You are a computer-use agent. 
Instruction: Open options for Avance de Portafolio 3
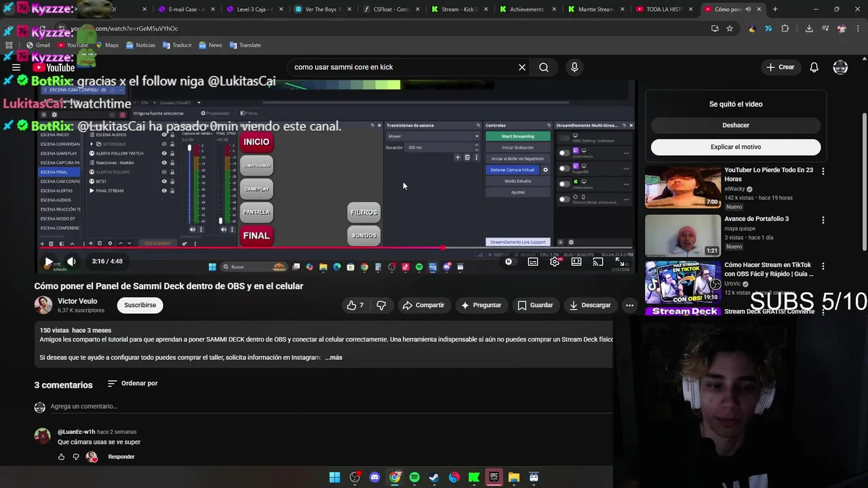click(x=823, y=220)
